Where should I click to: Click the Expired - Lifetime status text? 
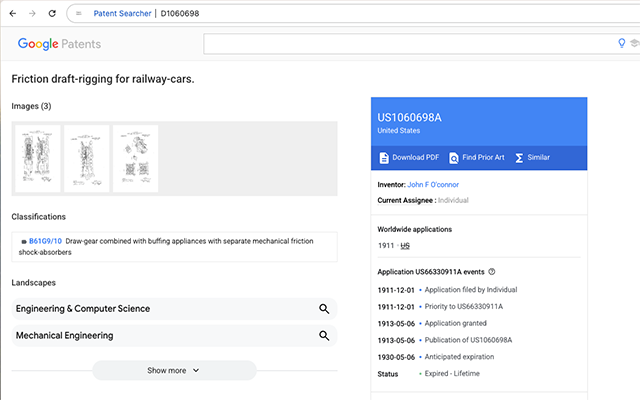[452, 373]
